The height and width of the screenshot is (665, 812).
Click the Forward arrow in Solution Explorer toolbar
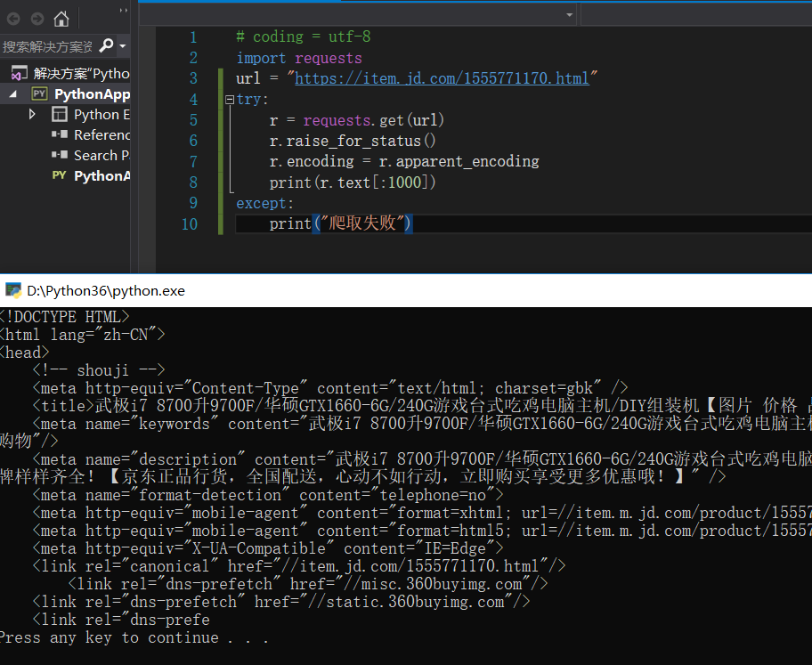tap(37, 20)
